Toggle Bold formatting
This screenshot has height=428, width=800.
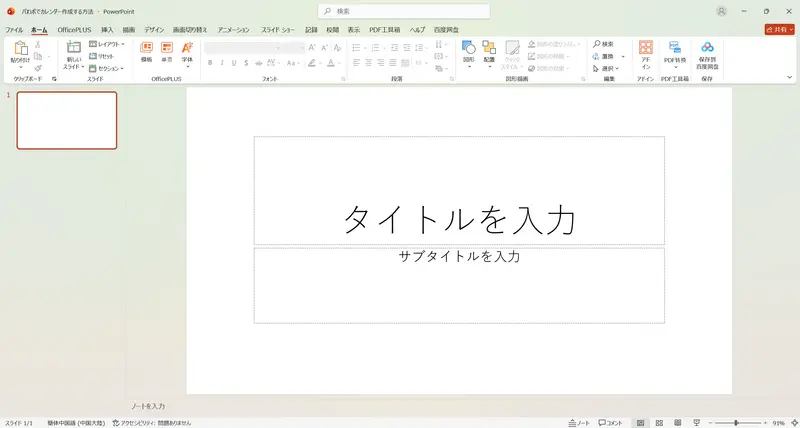[x=210, y=63]
